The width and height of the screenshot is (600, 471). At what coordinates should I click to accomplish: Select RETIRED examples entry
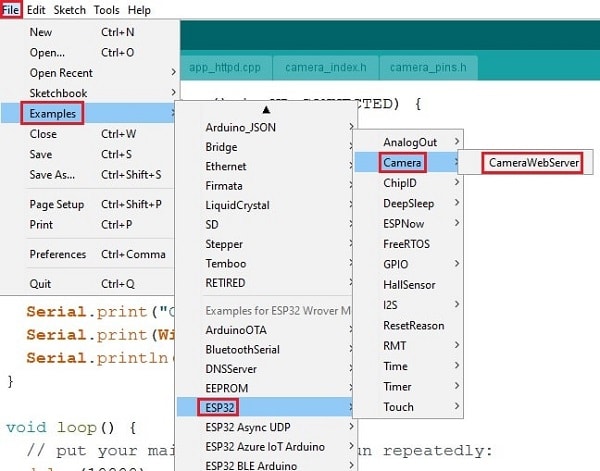[x=266, y=283]
